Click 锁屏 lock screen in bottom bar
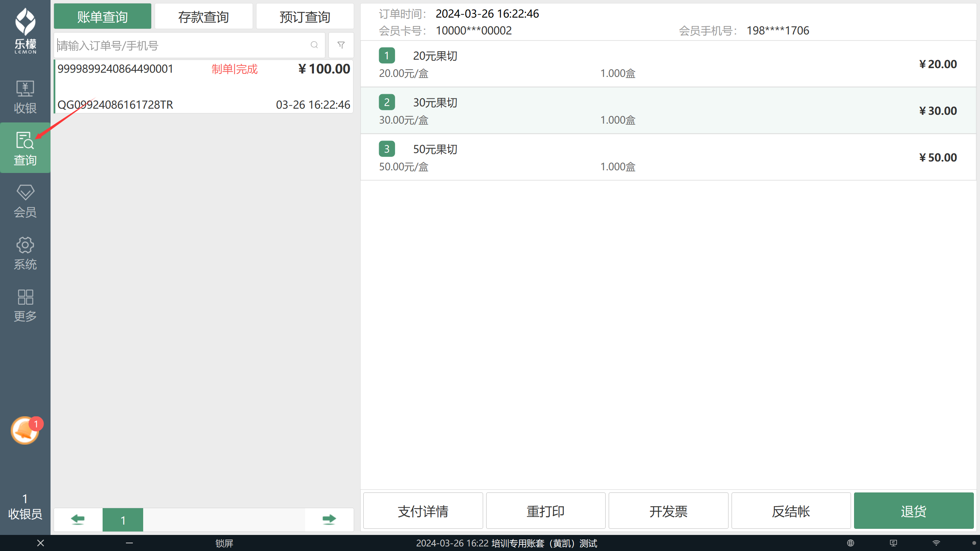This screenshot has height=551, width=980. coord(224,543)
